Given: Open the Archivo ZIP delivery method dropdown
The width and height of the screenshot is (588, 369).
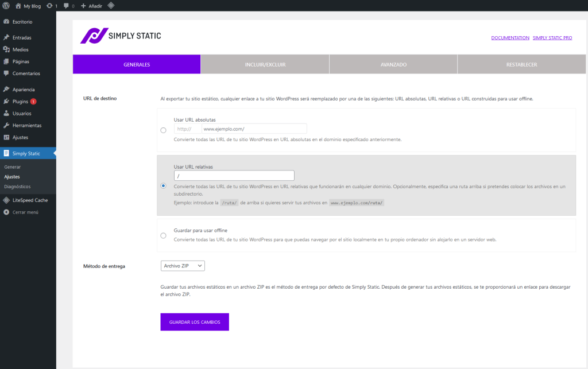Looking at the screenshot, I should click(x=183, y=266).
